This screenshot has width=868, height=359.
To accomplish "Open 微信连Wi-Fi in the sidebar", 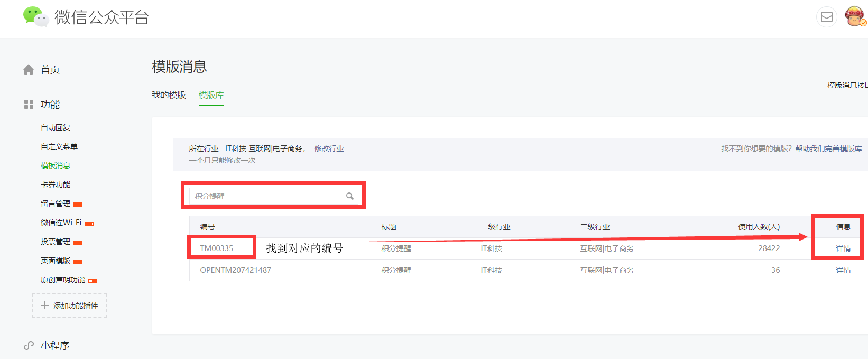I will click(x=61, y=223).
